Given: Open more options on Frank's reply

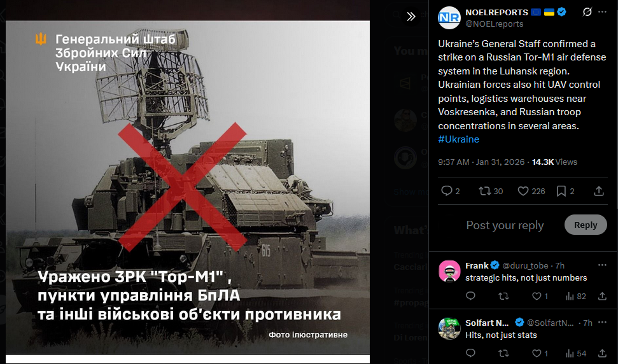Looking at the screenshot, I should tap(602, 265).
